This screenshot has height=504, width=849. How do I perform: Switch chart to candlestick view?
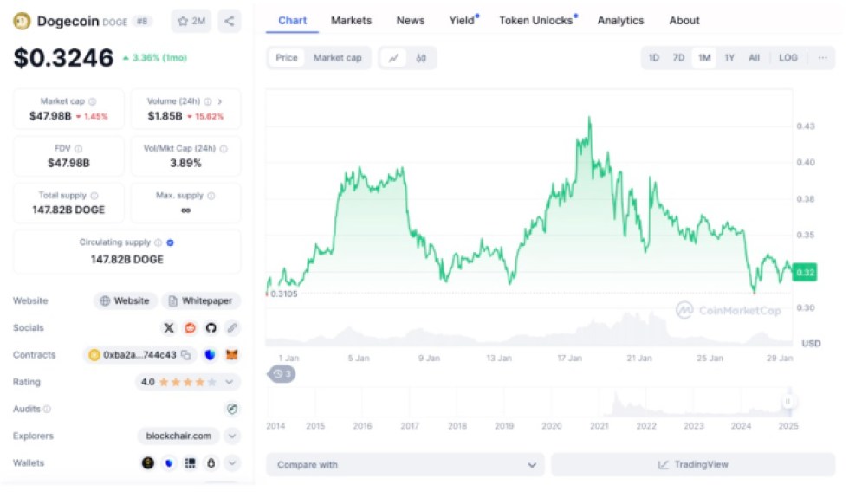click(x=421, y=57)
